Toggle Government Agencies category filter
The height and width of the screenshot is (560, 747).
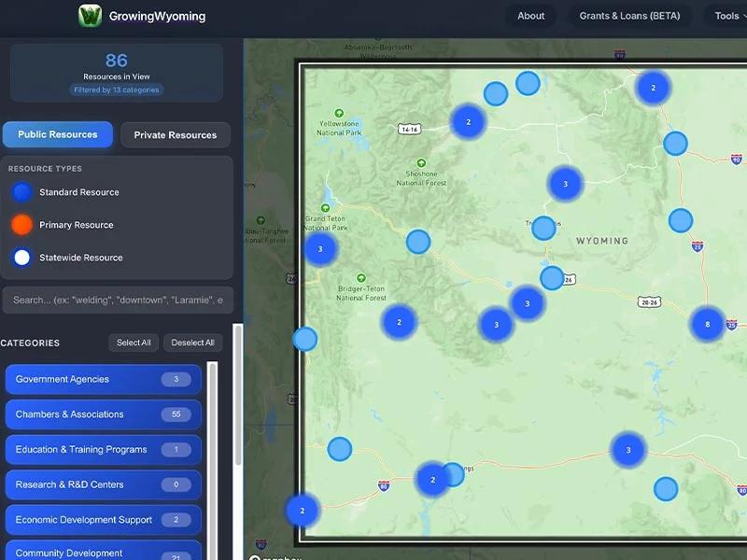click(x=104, y=380)
